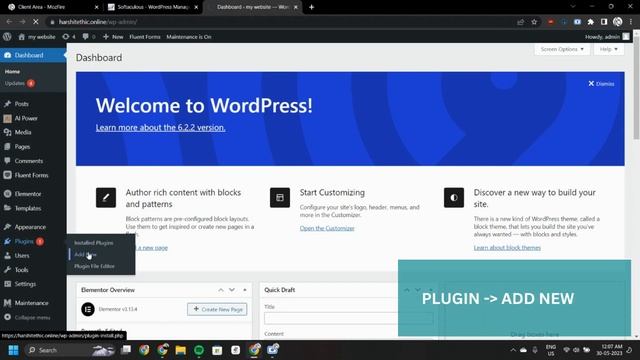Viewport: 640px width, 360px height.
Task: Move Elementor Overview widget down
Action: coord(232,290)
